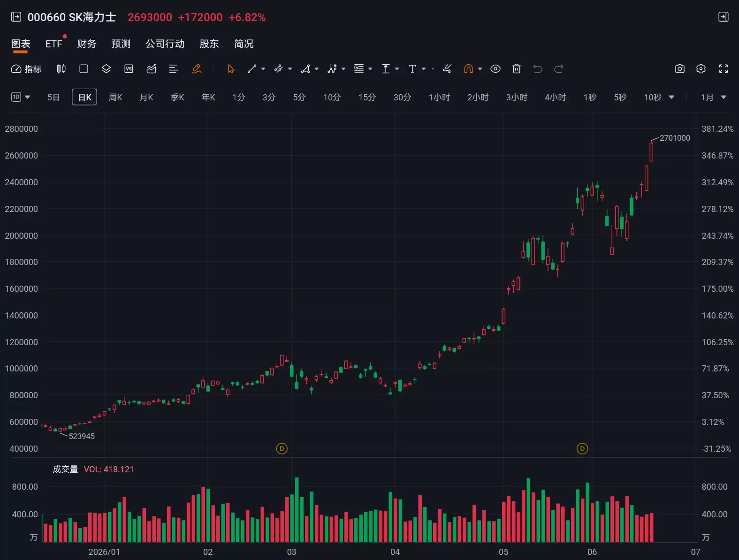The image size is (739, 560).
Task: Select the 周K interval button
Action: click(x=115, y=97)
